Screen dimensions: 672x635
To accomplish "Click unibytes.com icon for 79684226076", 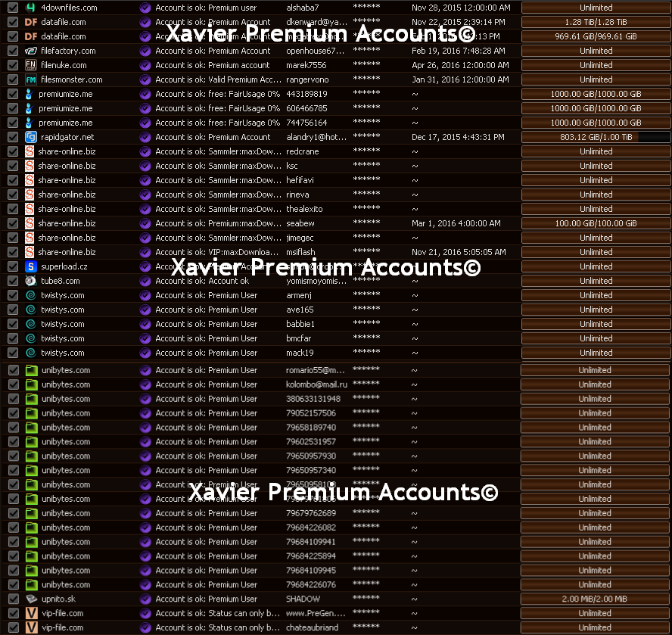I will 31,585.
